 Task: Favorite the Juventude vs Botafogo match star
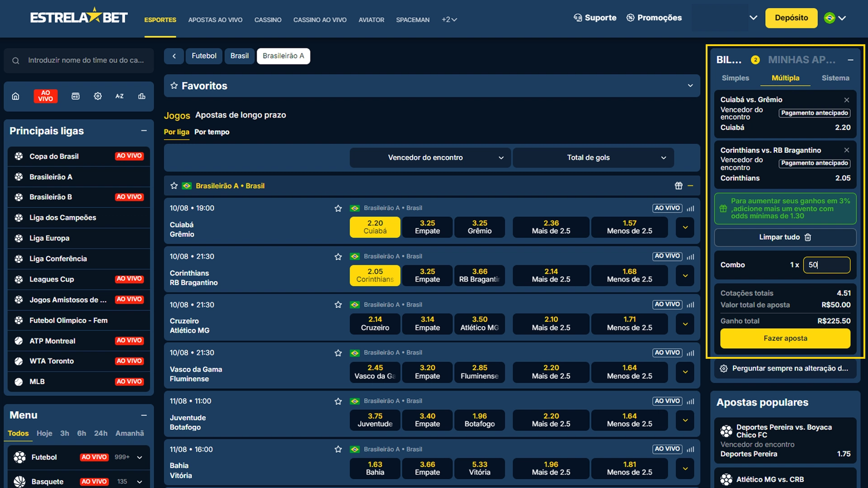pos(338,401)
